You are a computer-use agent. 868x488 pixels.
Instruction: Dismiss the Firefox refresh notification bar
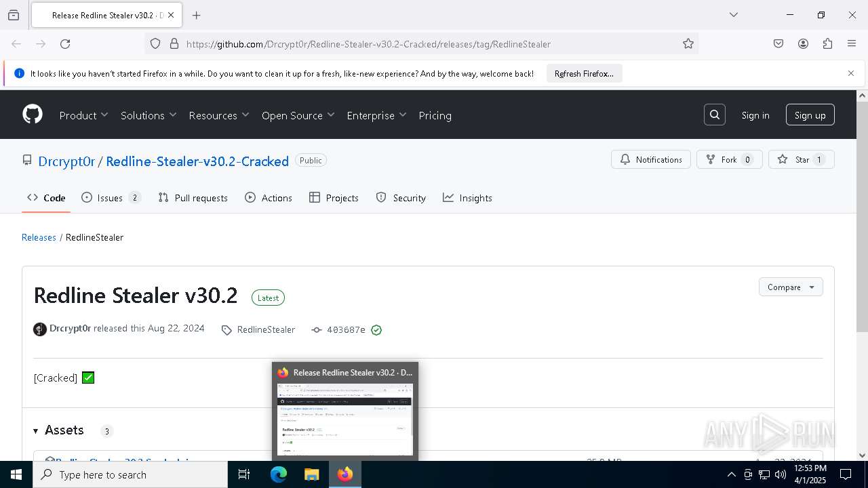click(x=851, y=73)
